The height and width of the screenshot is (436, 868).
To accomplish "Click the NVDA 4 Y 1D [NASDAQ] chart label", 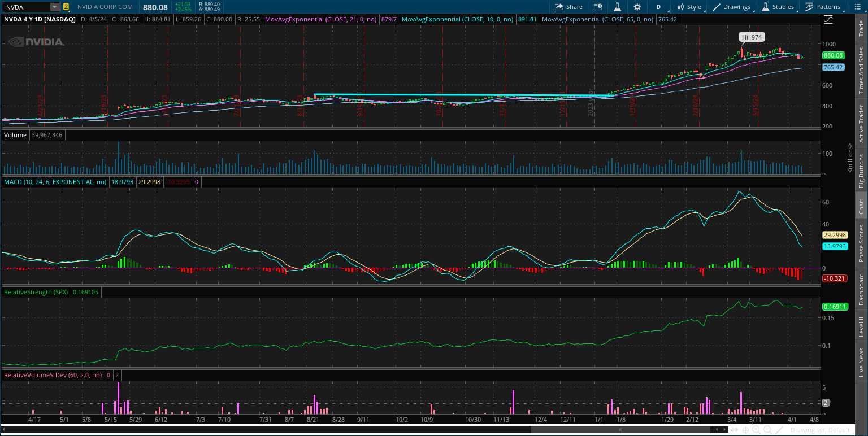I will [x=40, y=19].
